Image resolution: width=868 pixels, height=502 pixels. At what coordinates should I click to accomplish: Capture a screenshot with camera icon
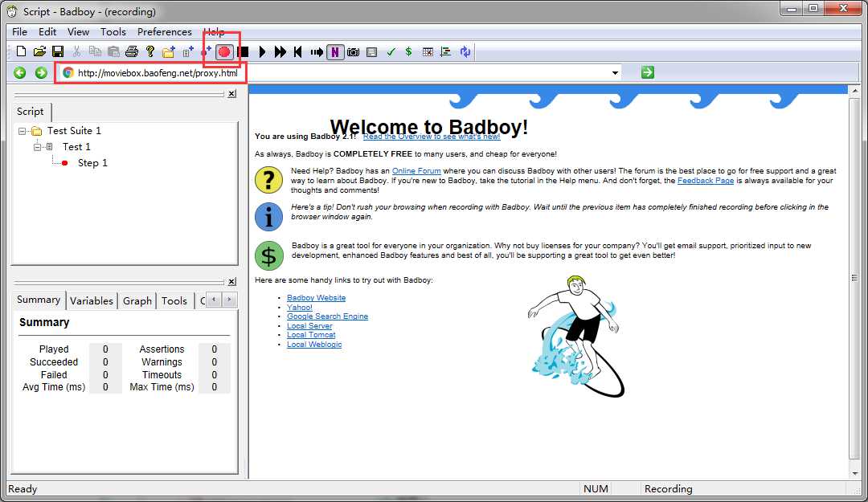coord(353,52)
